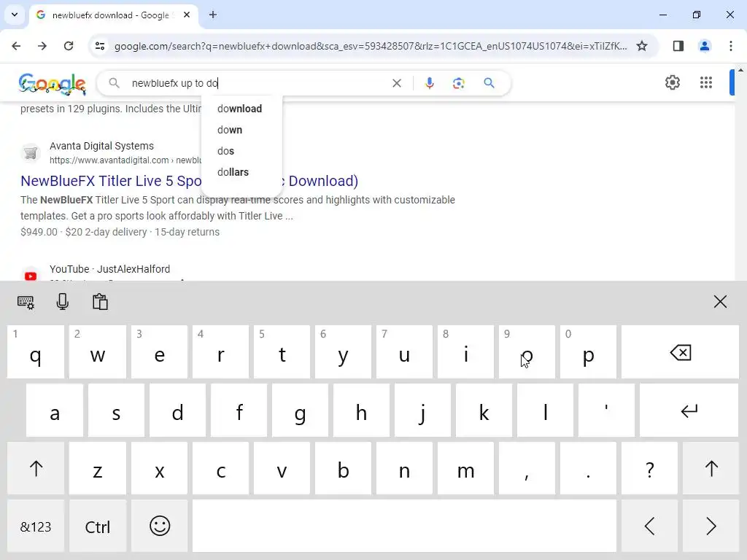Tap the o key
This screenshot has height=560, width=747.
point(527,352)
